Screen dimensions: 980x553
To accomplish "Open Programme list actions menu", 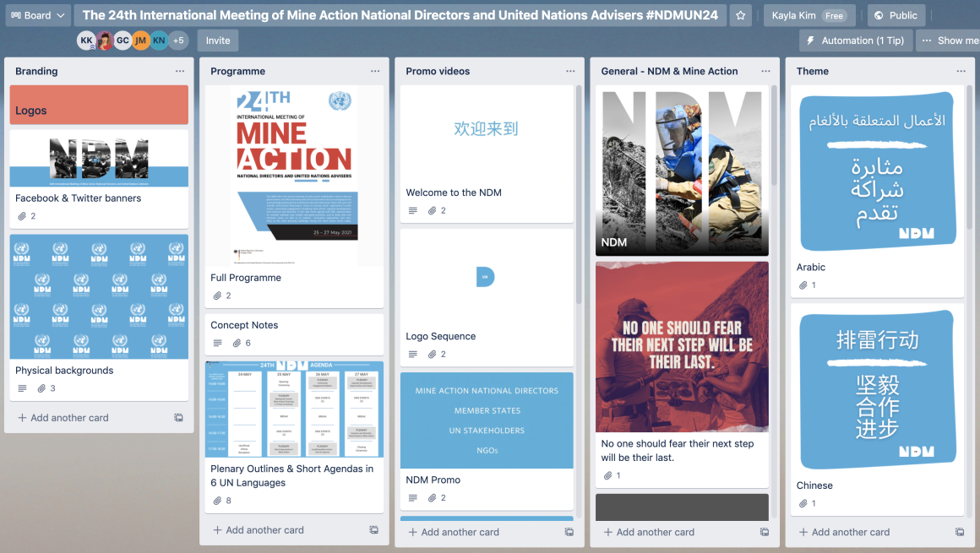I will point(375,72).
